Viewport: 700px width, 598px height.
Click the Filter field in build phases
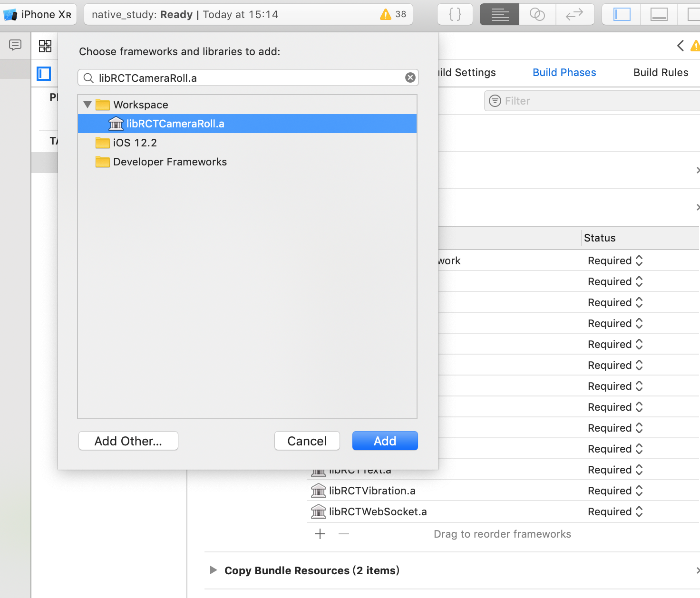pyautogui.click(x=592, y=101)
